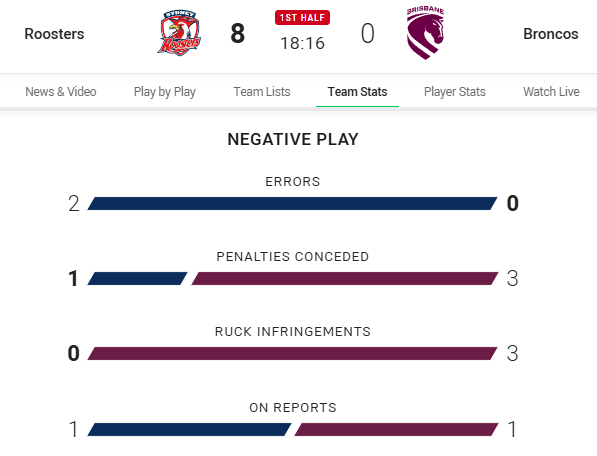
Task: Click the red 1ST HALF badge
Action: pos(302,18)
